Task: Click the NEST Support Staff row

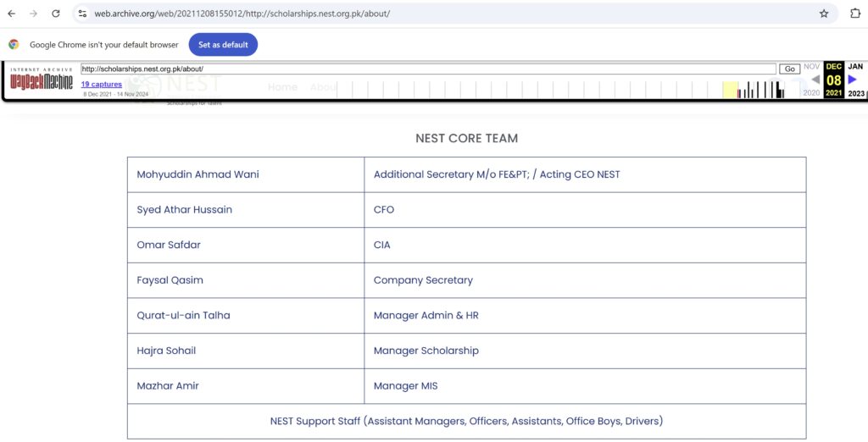Action: click(x=467, y=422)
